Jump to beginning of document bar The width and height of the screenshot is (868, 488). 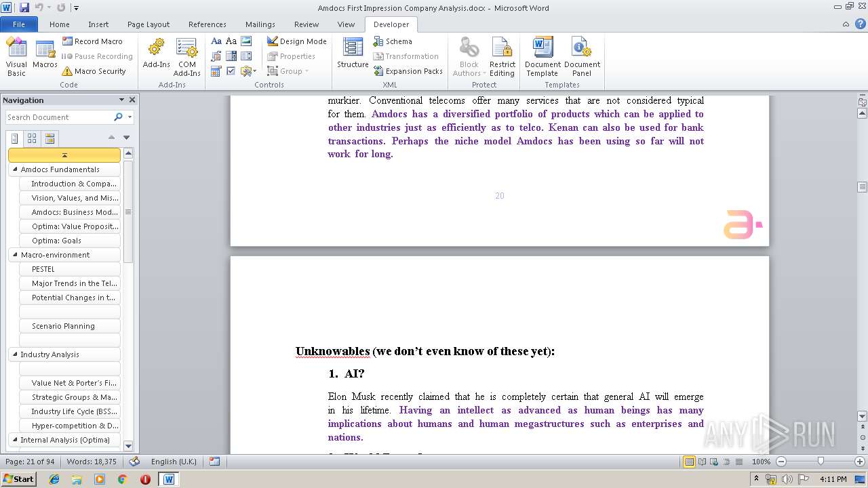tap(64, 155)
